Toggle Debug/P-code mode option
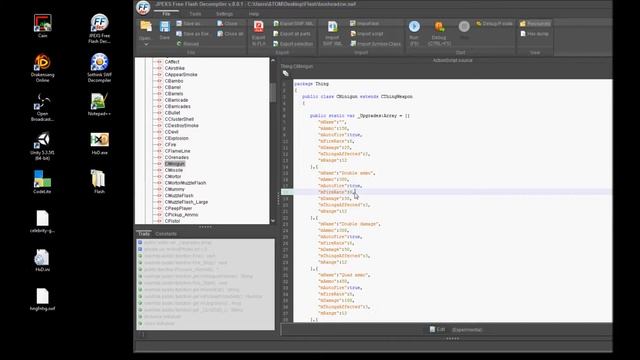The image size is (640, 360). [494, 24]
